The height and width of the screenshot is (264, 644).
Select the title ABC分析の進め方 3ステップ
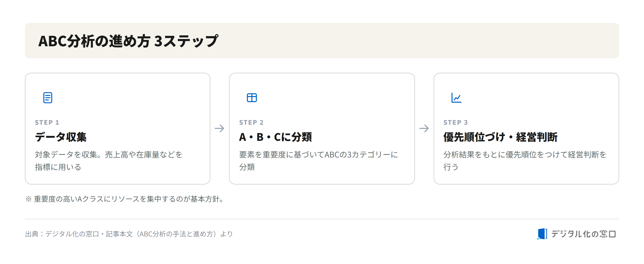(128, 41)
